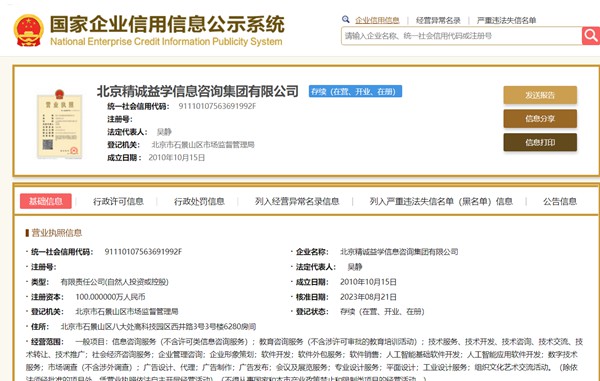The width and height of the screenshot is (600, 381).
Task: Click the national emblem logo icon
Action: coord(29,30)
